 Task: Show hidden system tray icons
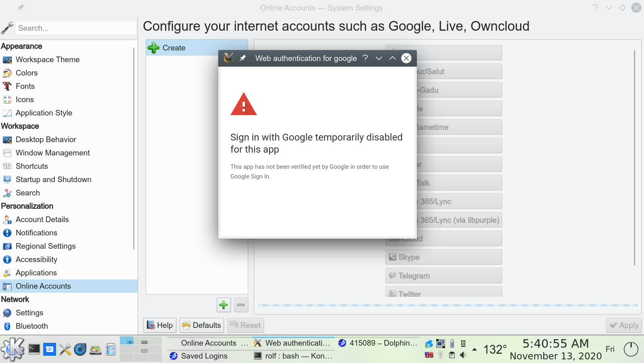pos(475,349)
